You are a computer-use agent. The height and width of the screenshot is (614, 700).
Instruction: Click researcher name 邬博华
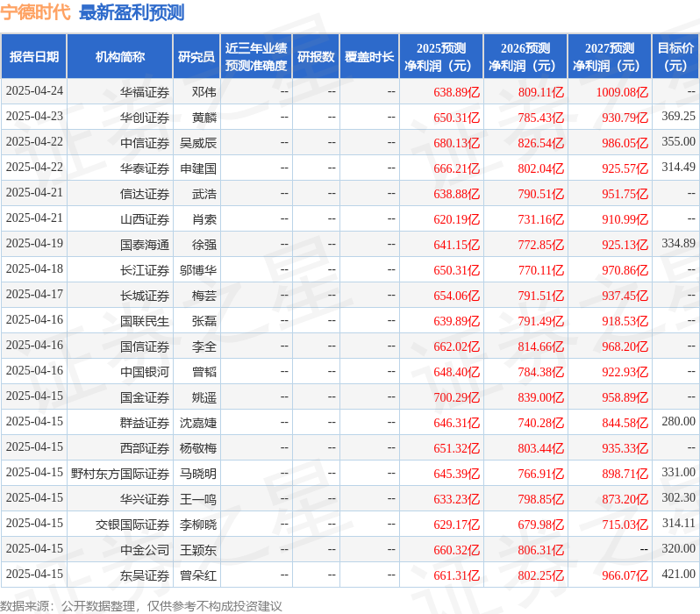pyautogui.click(x=198, y=270)
